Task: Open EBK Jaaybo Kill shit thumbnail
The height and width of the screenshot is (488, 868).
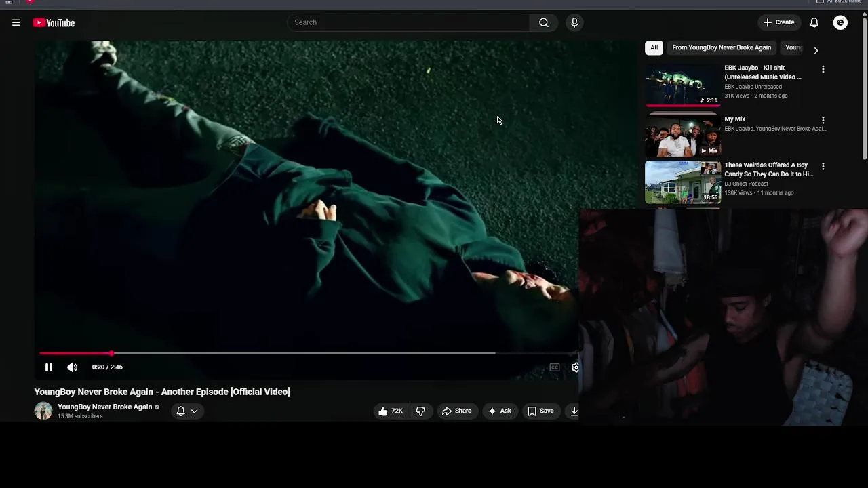Action: (x=683, y=85)
